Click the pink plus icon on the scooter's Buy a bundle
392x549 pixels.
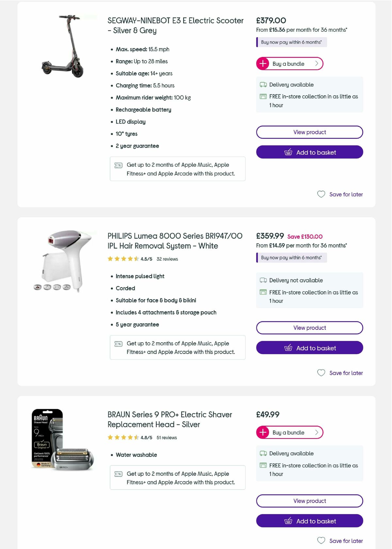pos(263,63)
